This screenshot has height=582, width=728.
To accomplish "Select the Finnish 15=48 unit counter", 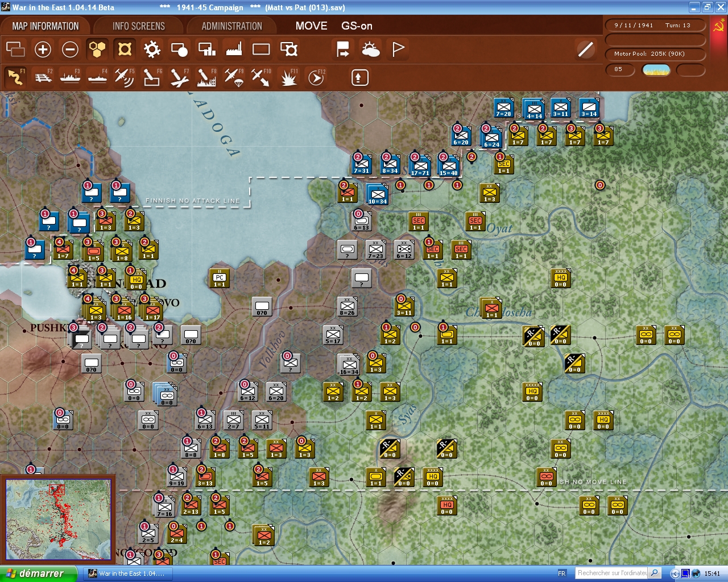I will coord(448,166).
